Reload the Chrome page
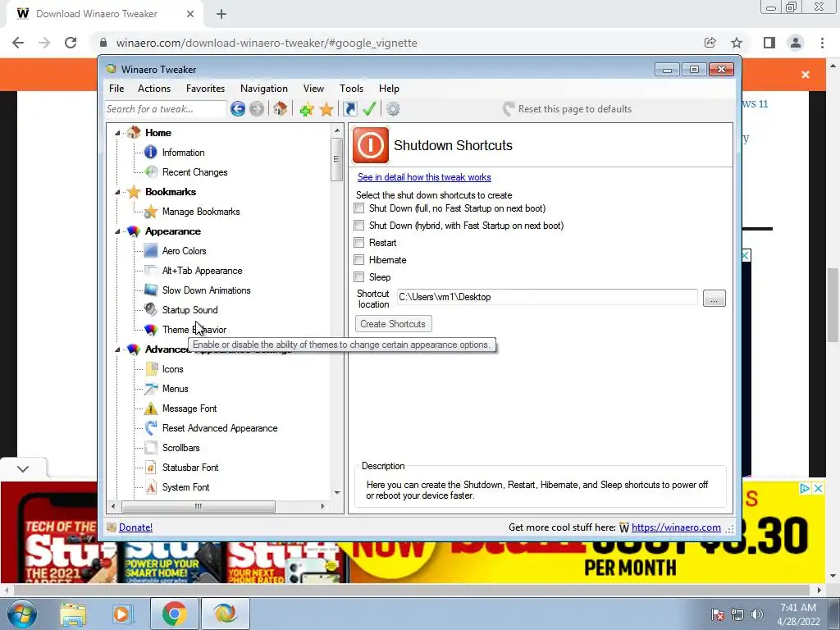This screenshot has width=840, height=630. pyautogui.click(x=71, y=43)
